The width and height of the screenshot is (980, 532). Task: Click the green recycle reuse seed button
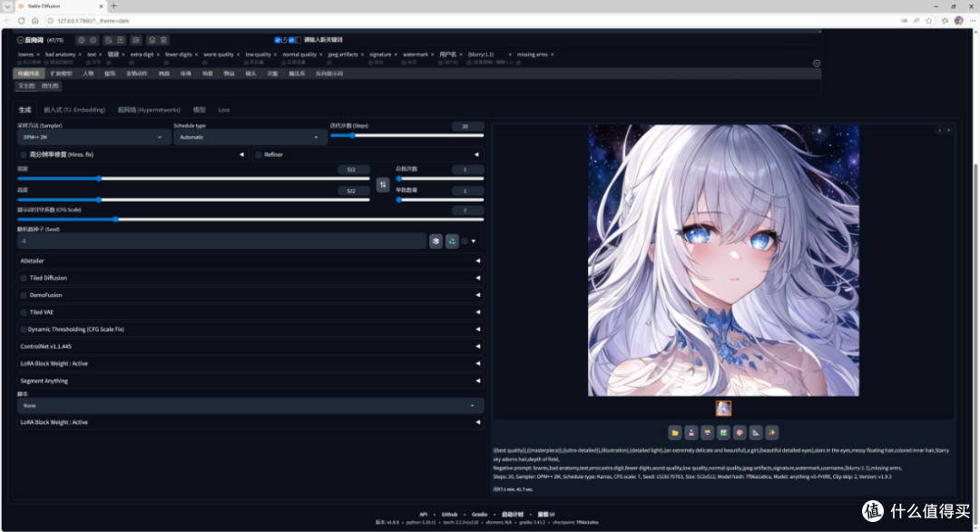(x=452, y=241)
